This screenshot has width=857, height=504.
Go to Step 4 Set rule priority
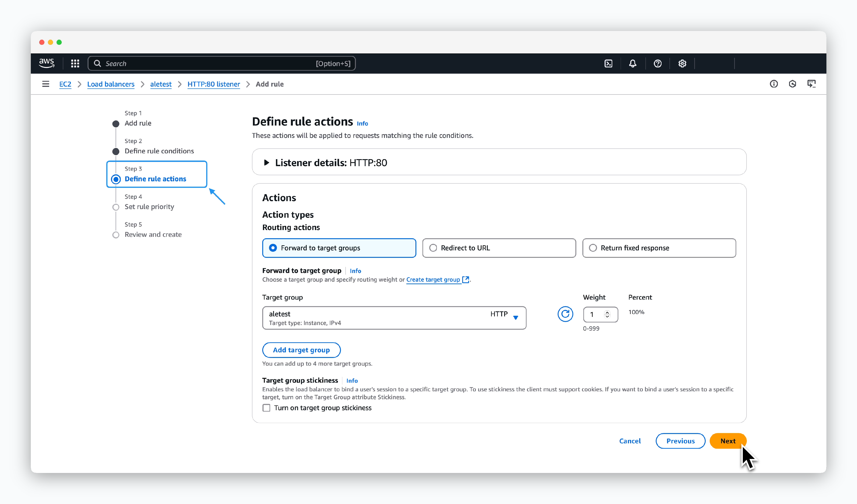(x=149, y=207)
